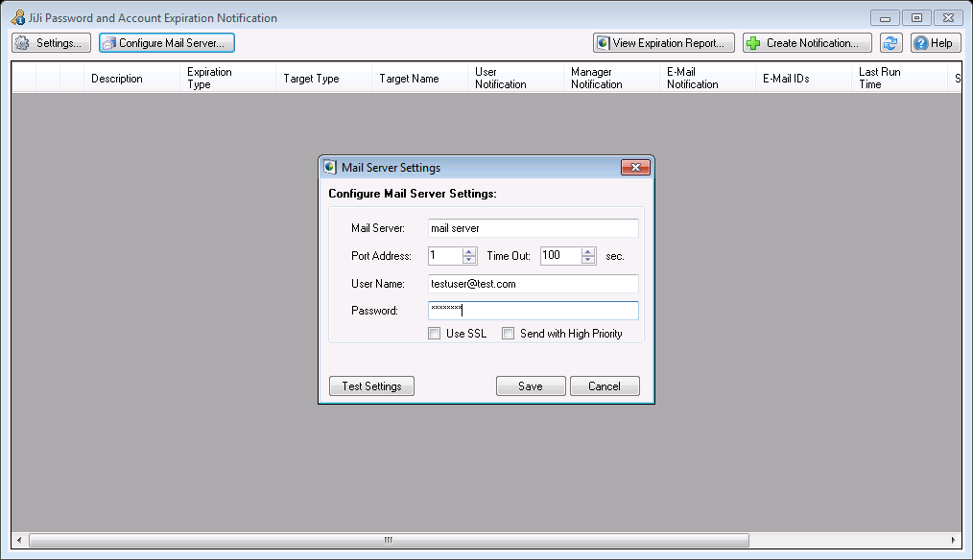Click the E-Mail IDs column header

coord(803,78)
